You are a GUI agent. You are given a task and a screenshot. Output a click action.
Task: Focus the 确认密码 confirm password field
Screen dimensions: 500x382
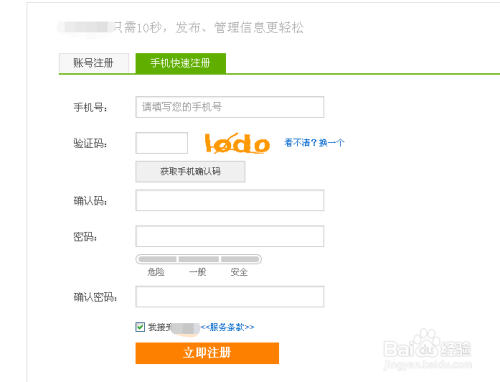click(x=230, y=296)
